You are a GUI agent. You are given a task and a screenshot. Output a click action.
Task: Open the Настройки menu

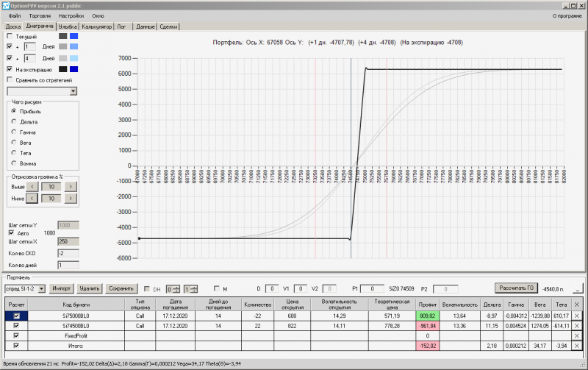pyautogui.click(x=71, y=15)
